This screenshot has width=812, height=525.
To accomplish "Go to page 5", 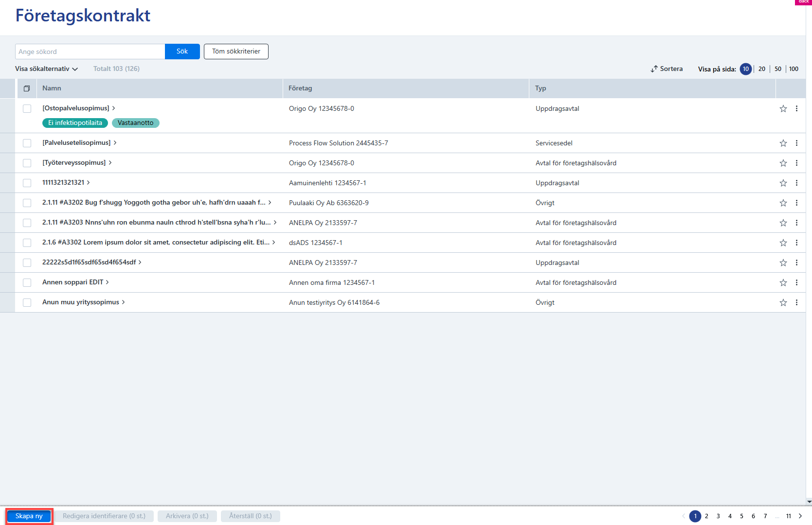I will click(x=741, y=516).
